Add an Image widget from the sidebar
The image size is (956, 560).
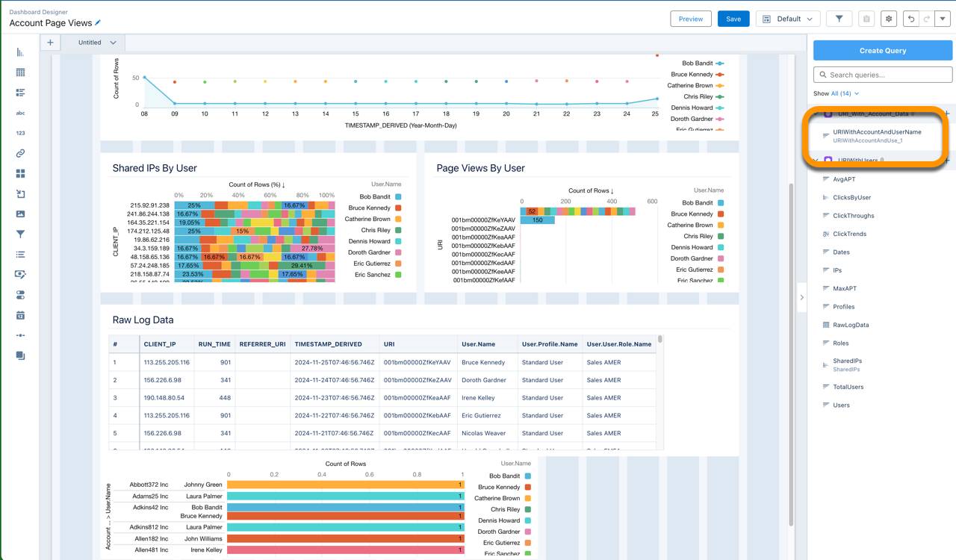[x=20, y=214]
